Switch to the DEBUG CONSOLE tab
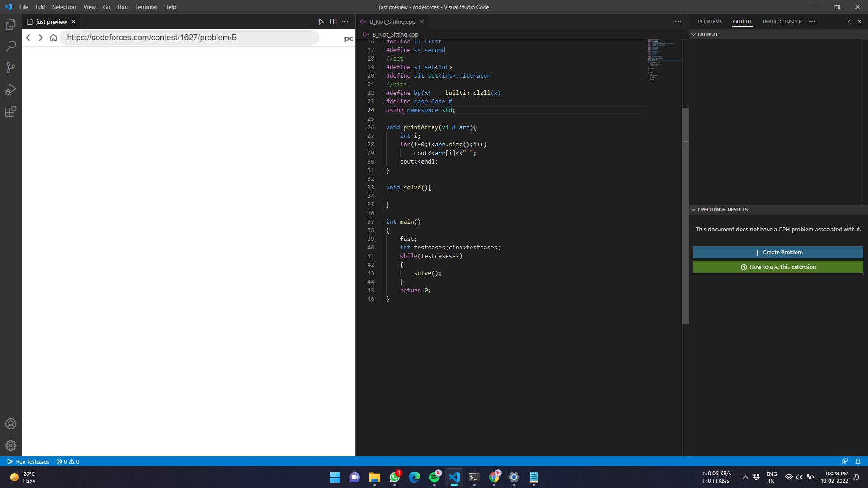This screenshot has width=868, height=488. [x=782, y=21]
